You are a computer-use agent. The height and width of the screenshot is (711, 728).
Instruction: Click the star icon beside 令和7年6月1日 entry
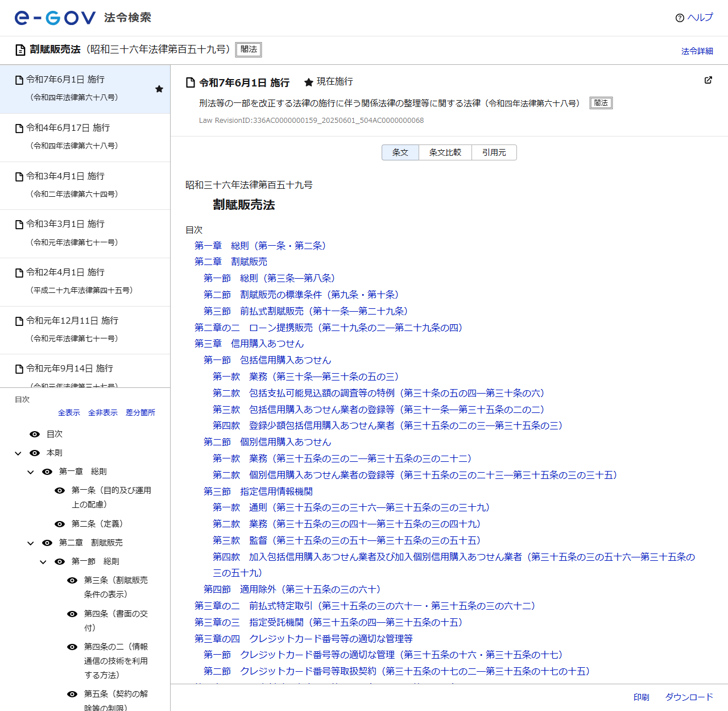click(159, 89)
